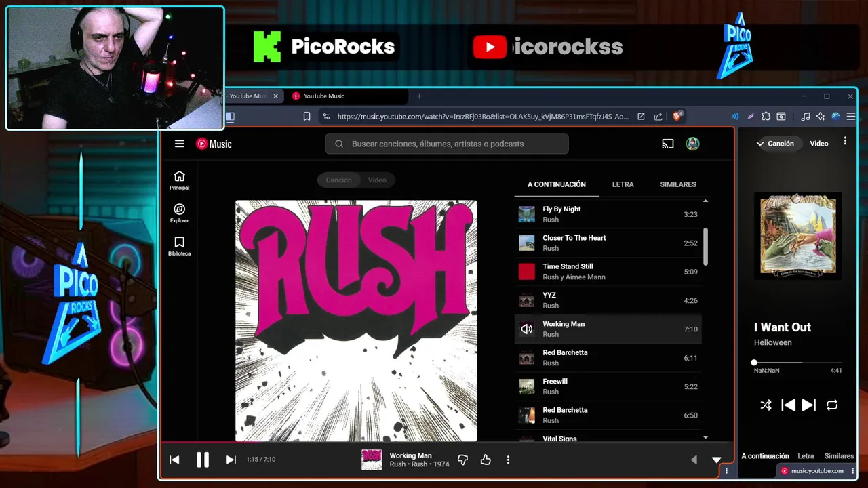
Task: Click the open-in-app icon in address bar
Action: 641,117
